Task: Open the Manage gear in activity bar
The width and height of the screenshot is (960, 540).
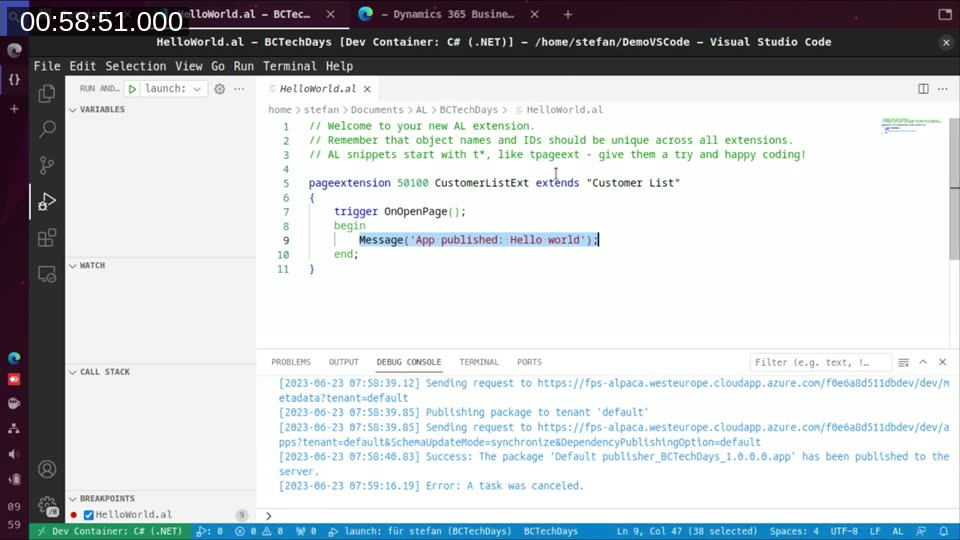Action: (47, 506)
